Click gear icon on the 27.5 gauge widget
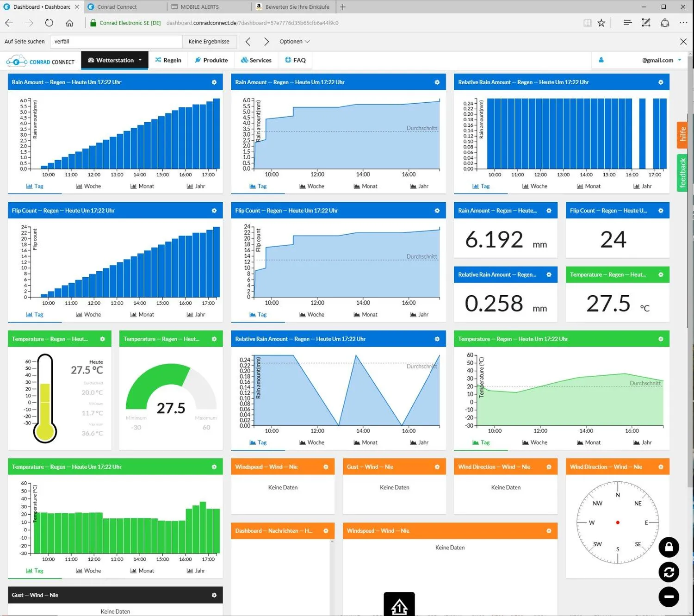The height and width of the screenshot is (616, 694). [x=214, y=339]
